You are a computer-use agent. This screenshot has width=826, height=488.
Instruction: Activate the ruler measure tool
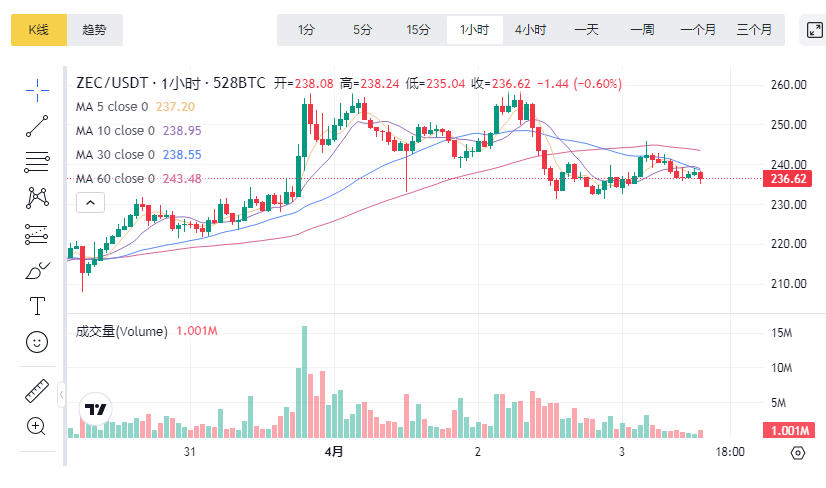(37, 391)
